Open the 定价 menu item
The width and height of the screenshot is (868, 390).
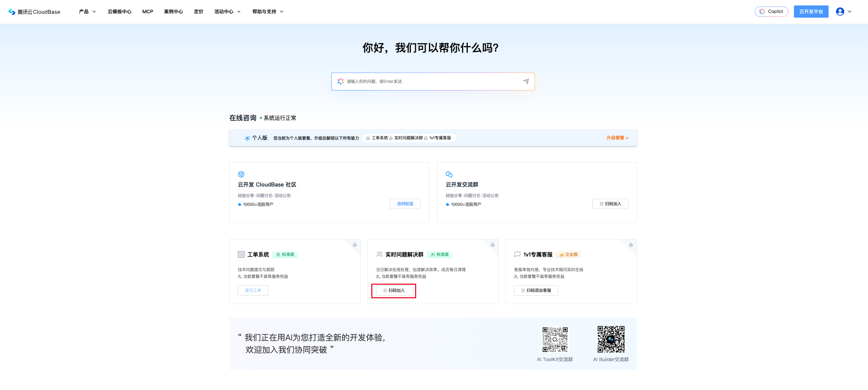click(198, 12)
